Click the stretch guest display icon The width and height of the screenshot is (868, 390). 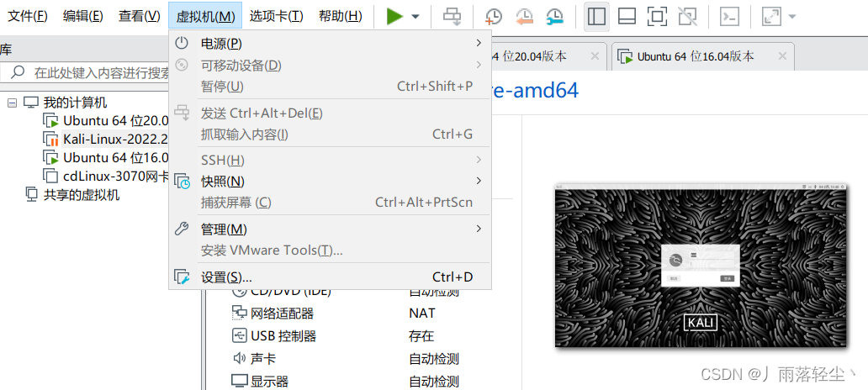pyautogui.click(x=771, y=17)
